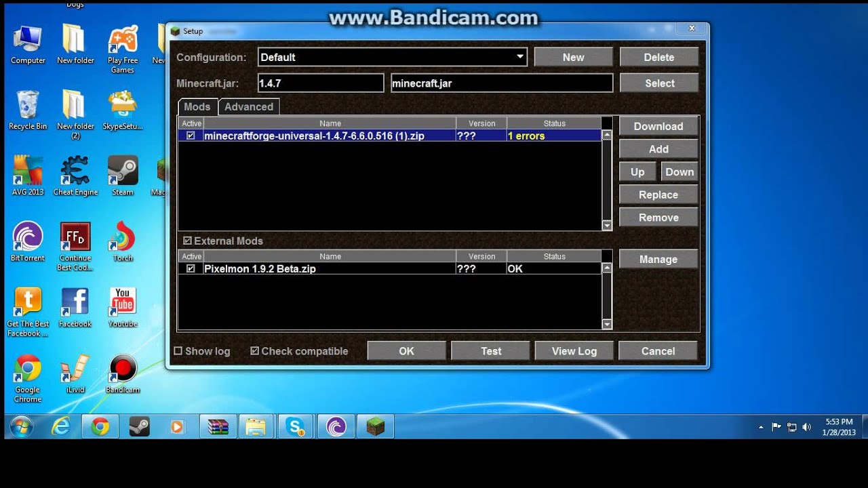The image size is (868, 488).
Task: Open the Minecraft block taskbar icon
Action: coord(375,427)
